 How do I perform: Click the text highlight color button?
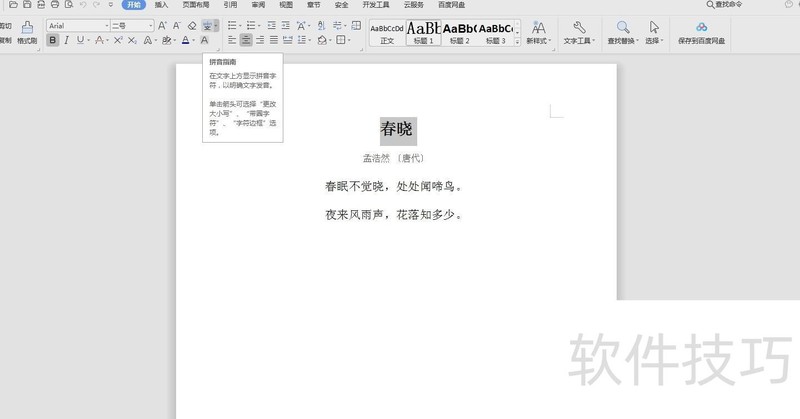pyautogui.click(x=166, y=40)
